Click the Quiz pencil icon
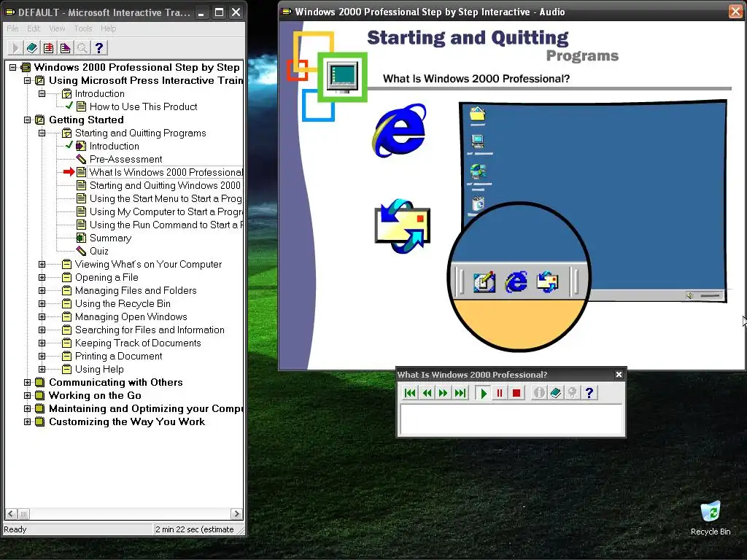The width and height of the screenshot is (747, 560). (81, 251)
